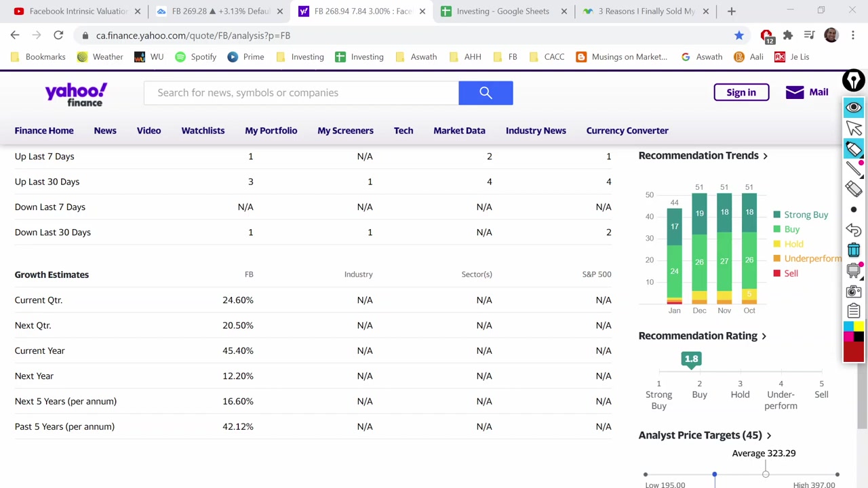
Task: Open Market Data menu item
Action: [459, 130]
